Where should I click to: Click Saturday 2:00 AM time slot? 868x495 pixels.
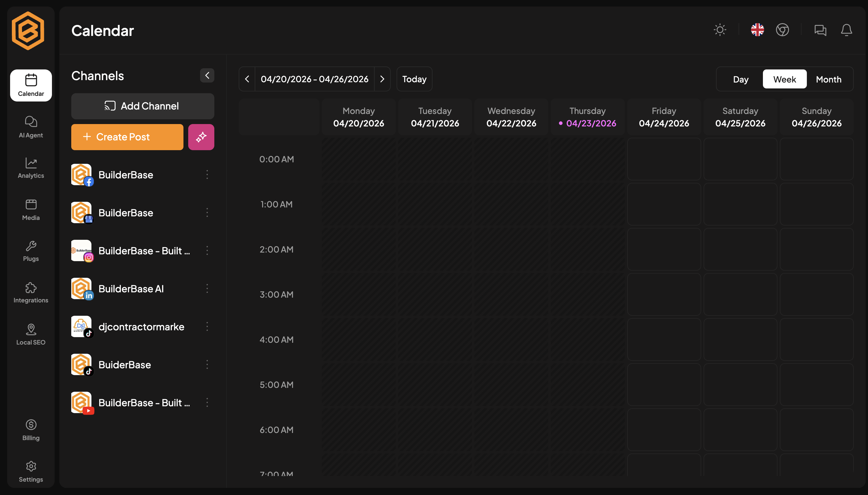[740, 249]
